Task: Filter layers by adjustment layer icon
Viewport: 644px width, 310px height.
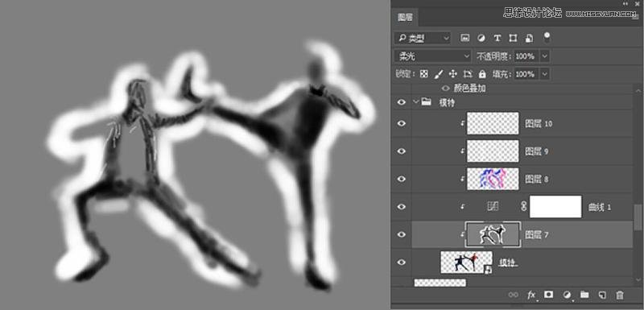Action: point(481,38)
